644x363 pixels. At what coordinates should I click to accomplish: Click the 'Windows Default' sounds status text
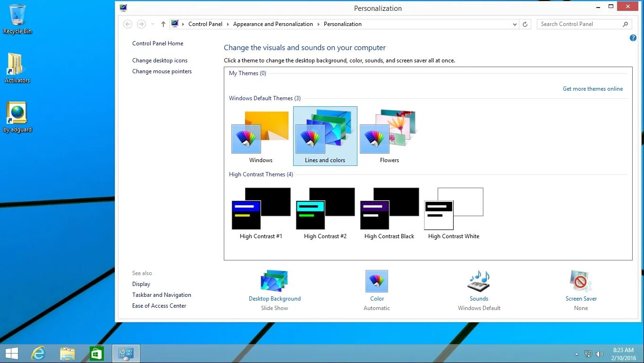(479, 308)
